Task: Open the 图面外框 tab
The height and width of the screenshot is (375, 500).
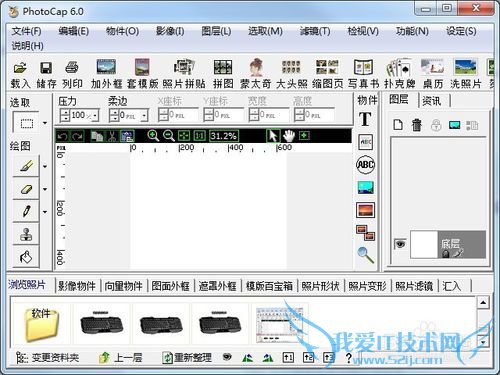Action: (170, 286)
